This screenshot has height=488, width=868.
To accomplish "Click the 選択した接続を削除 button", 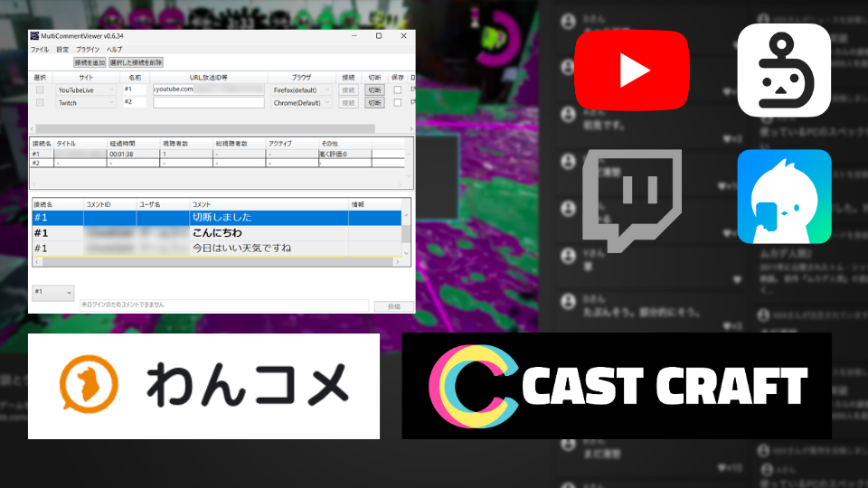I will (136, 62).
